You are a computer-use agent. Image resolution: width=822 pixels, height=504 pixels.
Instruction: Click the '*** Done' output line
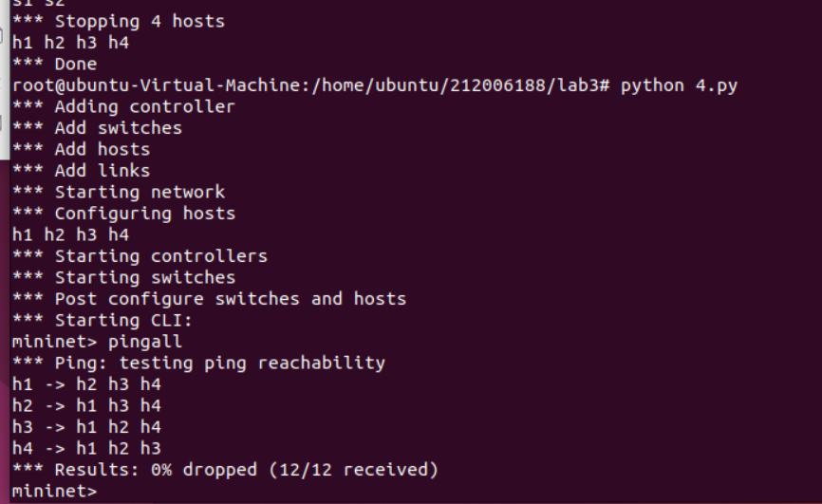pos(54,64)
